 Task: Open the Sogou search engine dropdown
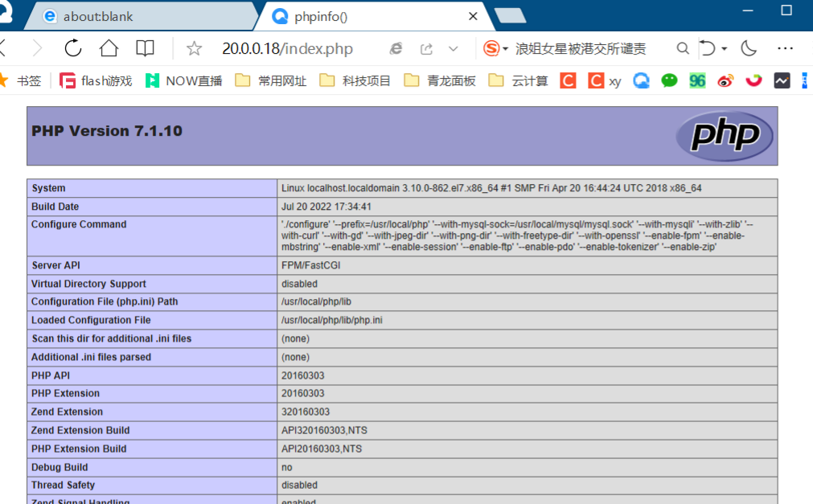pos(496,49)
